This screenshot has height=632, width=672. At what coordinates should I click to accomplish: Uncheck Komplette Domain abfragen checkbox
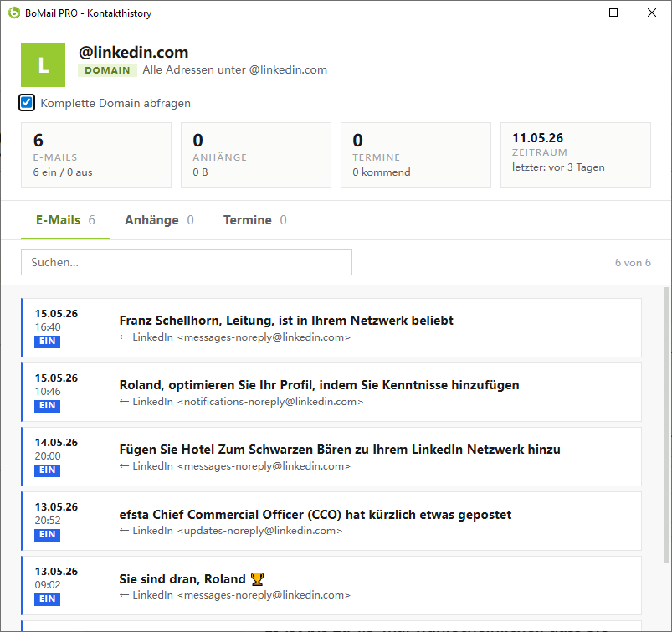coord(27,103)
